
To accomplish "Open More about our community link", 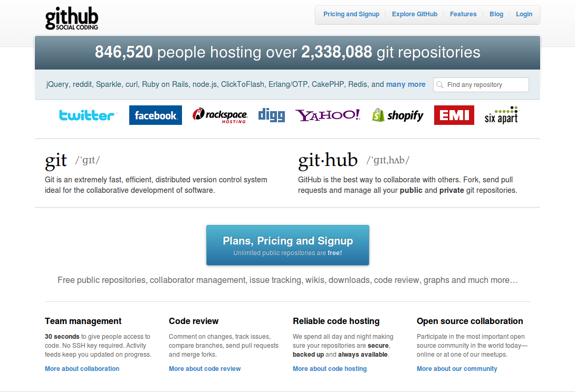I will point(457,368).
